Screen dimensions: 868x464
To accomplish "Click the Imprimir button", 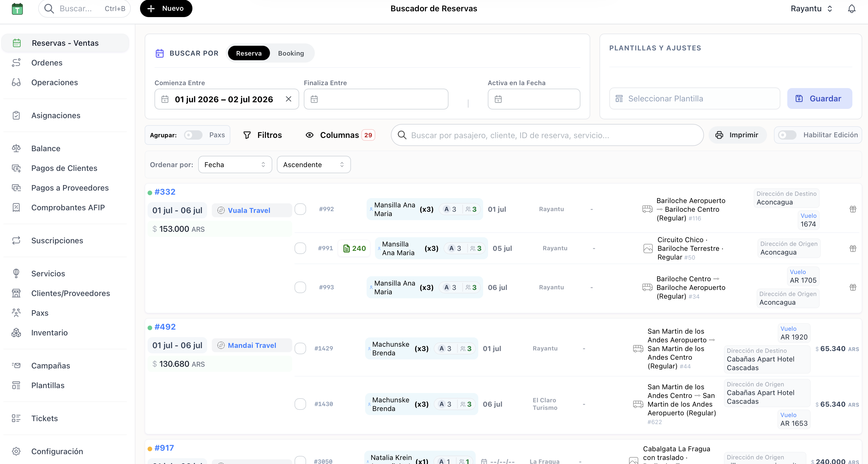I will tap(738, 135).
